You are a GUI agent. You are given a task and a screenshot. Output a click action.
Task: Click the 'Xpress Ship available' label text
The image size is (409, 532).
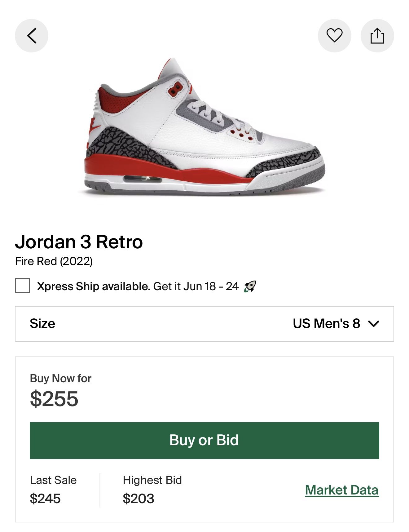click(x=94, y=286)
